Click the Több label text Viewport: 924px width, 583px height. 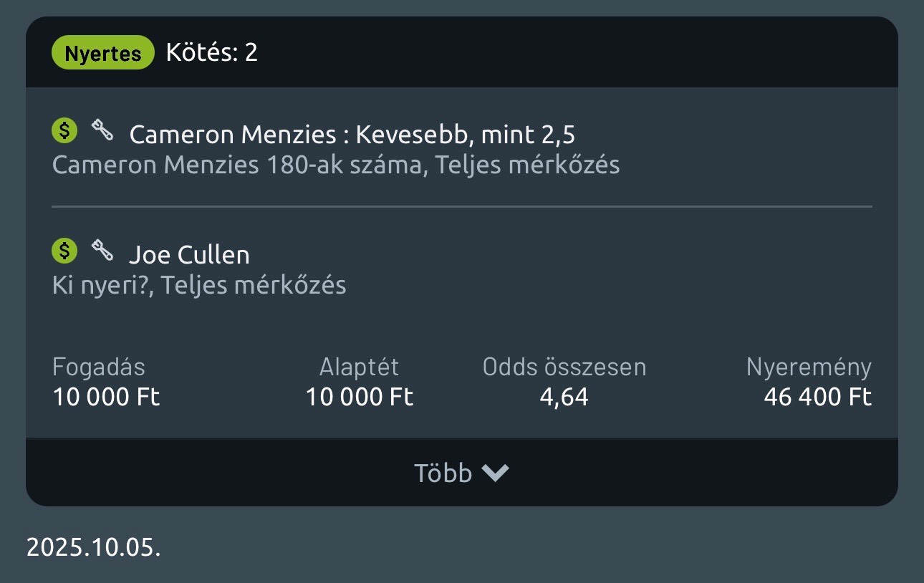click(x=443, y=473)
